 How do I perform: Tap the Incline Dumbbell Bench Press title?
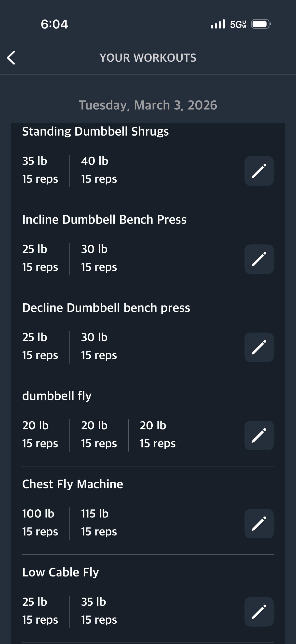pos(104,220)
